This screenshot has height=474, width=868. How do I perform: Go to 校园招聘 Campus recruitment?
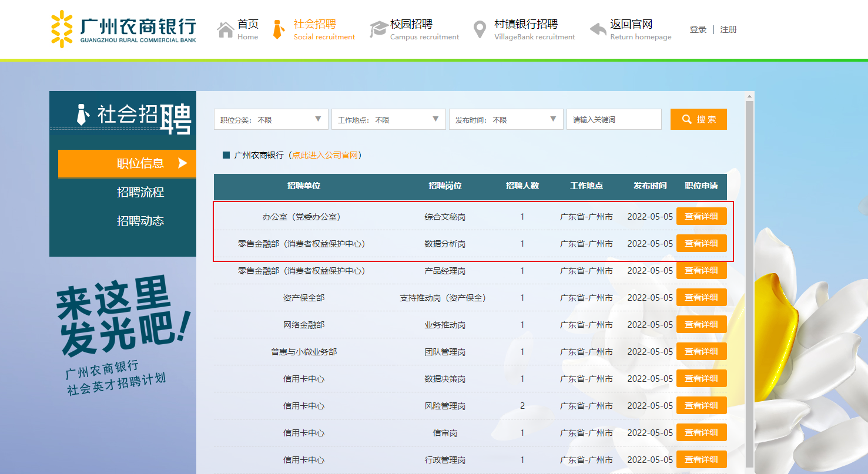pos(414,29)
